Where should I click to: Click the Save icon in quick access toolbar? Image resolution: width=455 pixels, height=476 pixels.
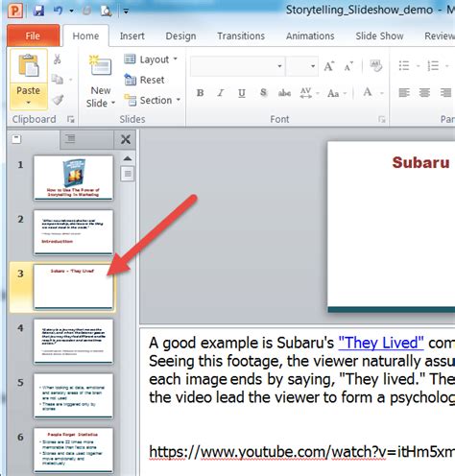pos(38,11)
